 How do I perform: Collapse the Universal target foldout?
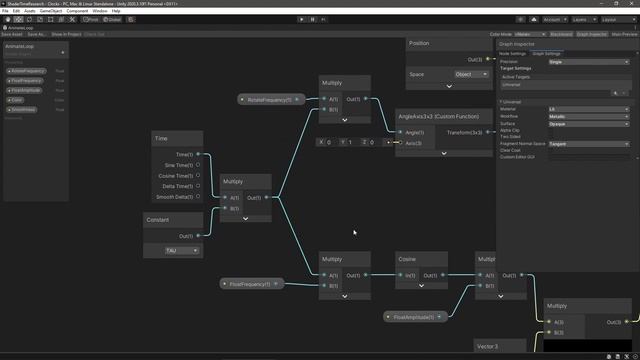501,102
